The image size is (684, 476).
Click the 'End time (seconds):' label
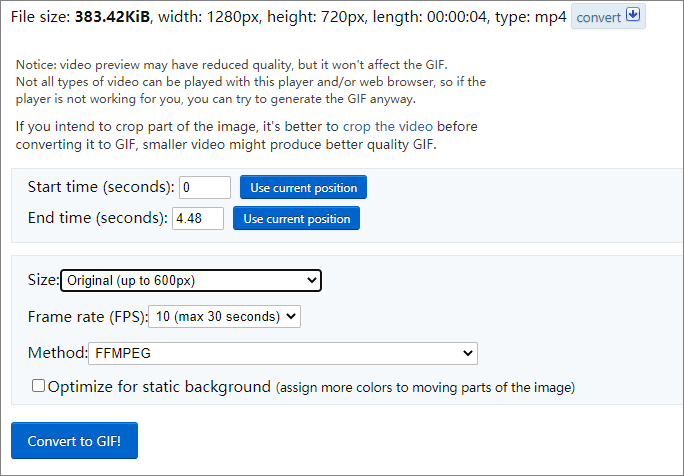(x=98, y=218)
